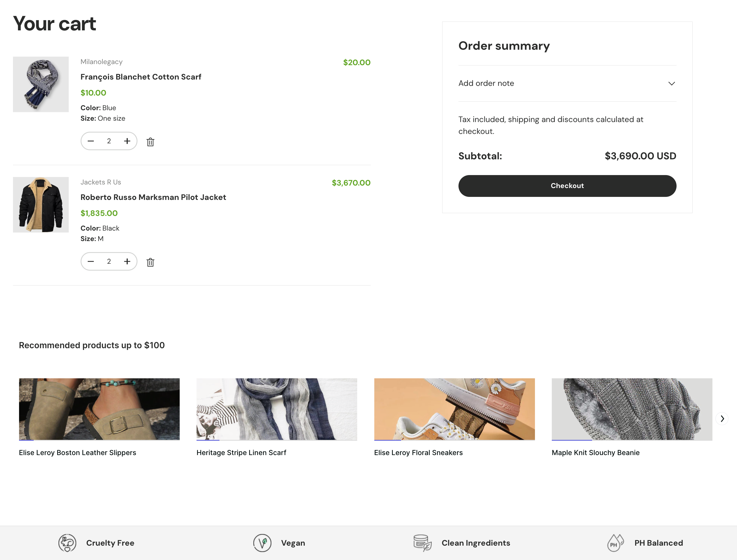Decrease pilot jacket quantity with minus
This screenshot has width=737, height=560.
click(91, 261)
